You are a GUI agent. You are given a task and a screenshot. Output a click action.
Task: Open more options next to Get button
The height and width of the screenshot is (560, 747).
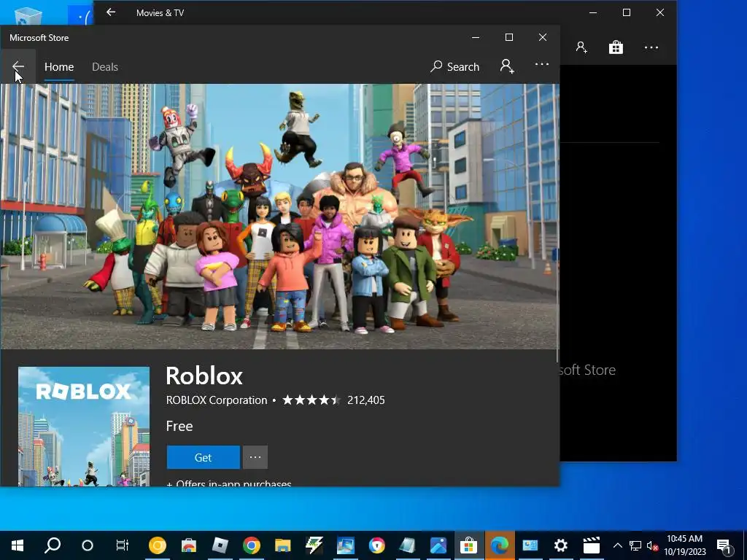point(255,457)
